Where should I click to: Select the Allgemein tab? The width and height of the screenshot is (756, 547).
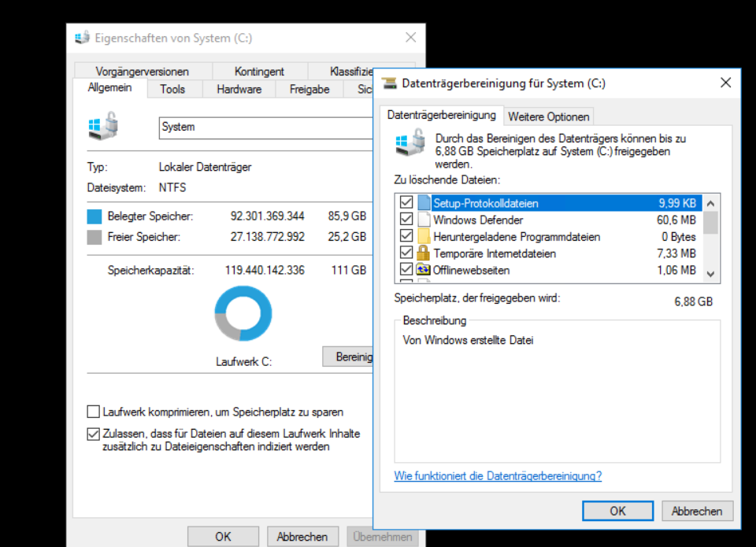tap(110, 87)
